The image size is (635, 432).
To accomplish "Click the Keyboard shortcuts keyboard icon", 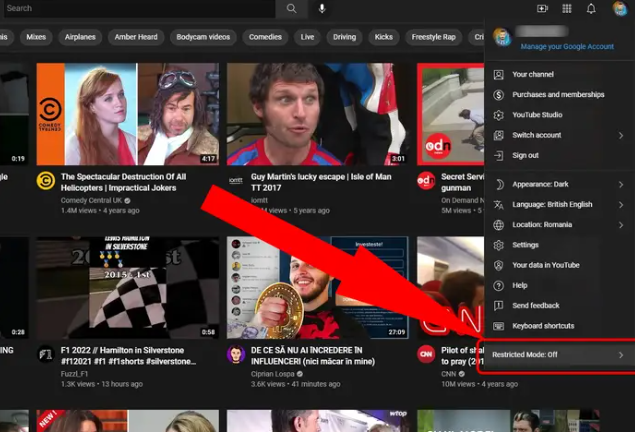I will tap(499, 326).
